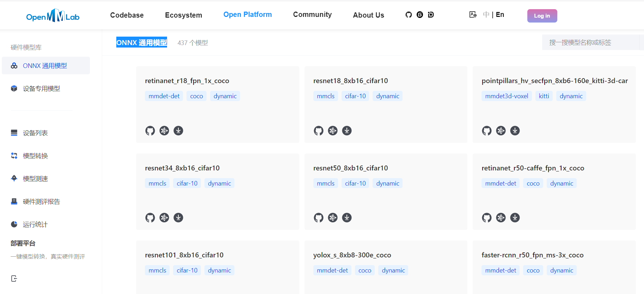
Task: Download retinanet_r18_fpn_1x_coco model
Action: click(178, 131)
